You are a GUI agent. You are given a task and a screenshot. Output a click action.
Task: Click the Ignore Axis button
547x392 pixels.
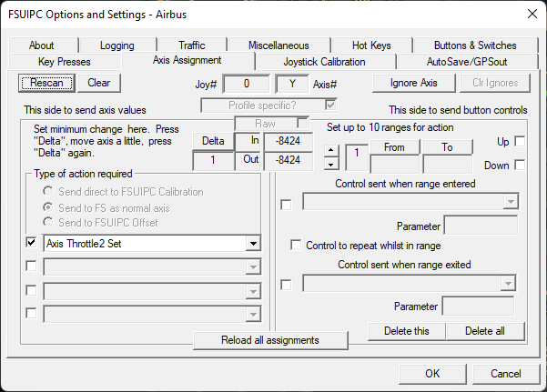coord(414,83)
